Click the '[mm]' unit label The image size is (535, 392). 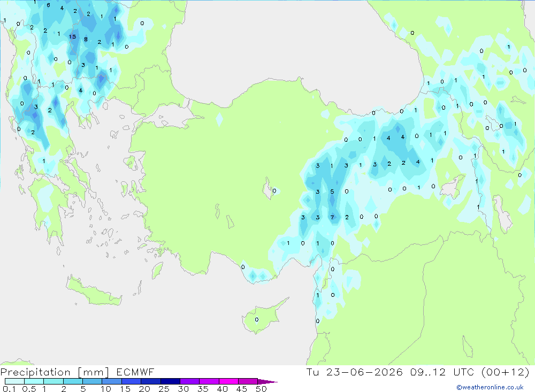94,372
